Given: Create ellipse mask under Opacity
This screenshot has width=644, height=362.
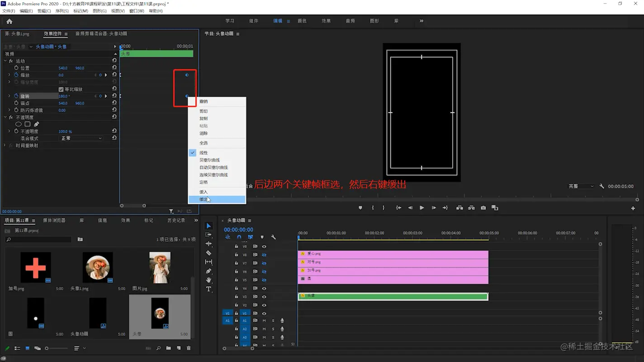Looking at the screenshot, I should pyautogui.click(x=19, y=124).
